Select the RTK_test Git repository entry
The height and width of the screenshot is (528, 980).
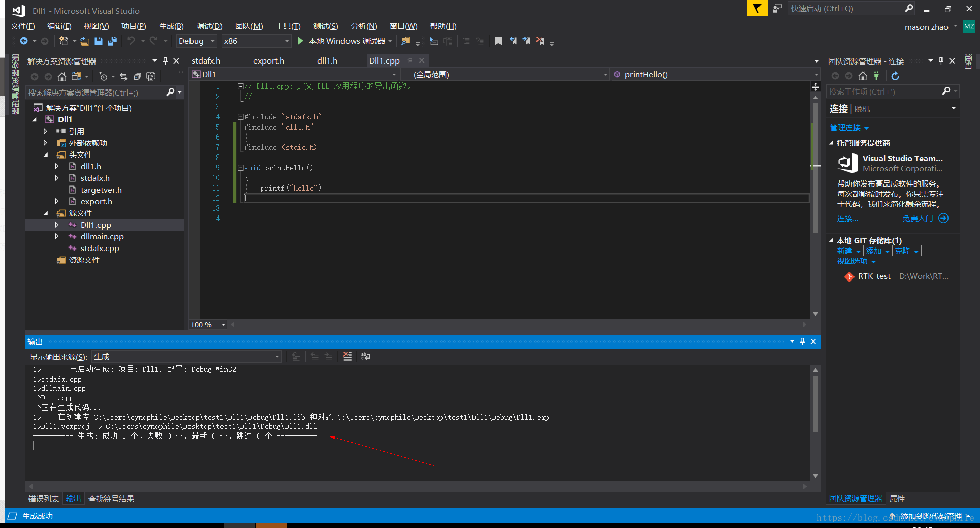click(874, 276)
